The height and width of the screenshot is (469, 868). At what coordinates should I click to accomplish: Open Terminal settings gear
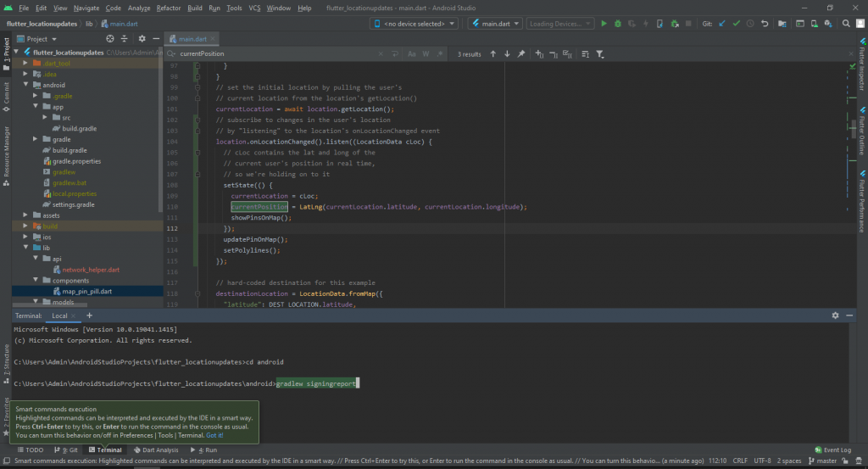[x=835, y=315]
